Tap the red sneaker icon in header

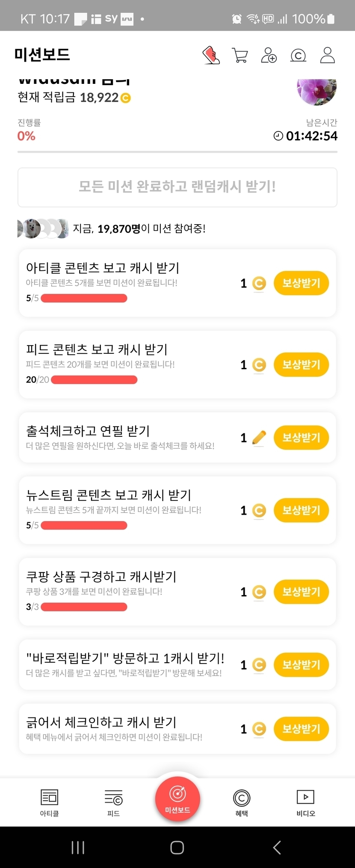click(x=211, y=55)
